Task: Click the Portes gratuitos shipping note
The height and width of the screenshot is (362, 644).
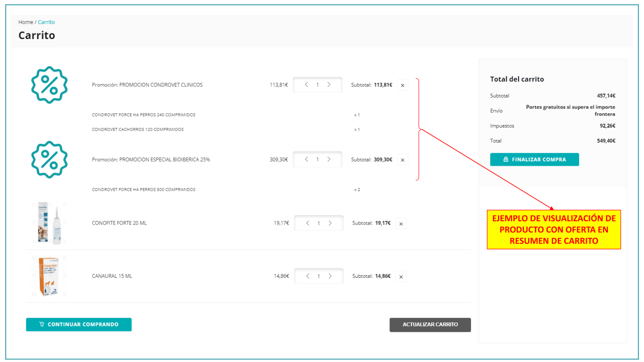Action: [x=571, y=111]
